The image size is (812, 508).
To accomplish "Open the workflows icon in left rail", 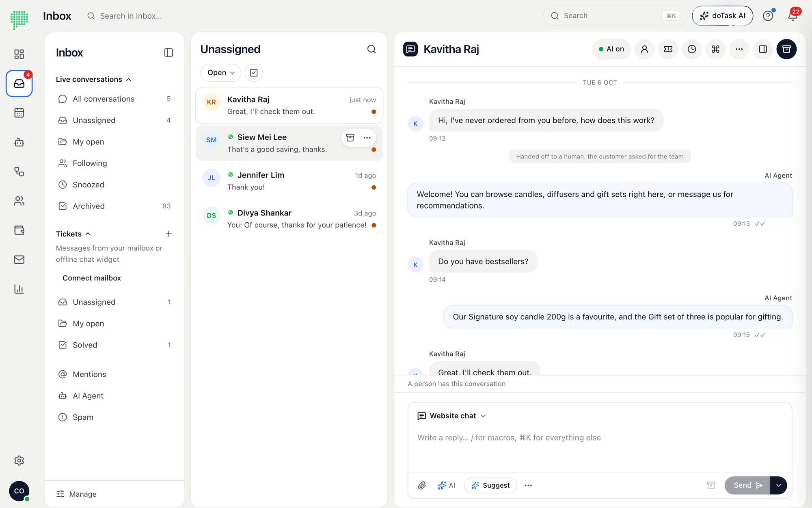I will [x=19, y=172].
